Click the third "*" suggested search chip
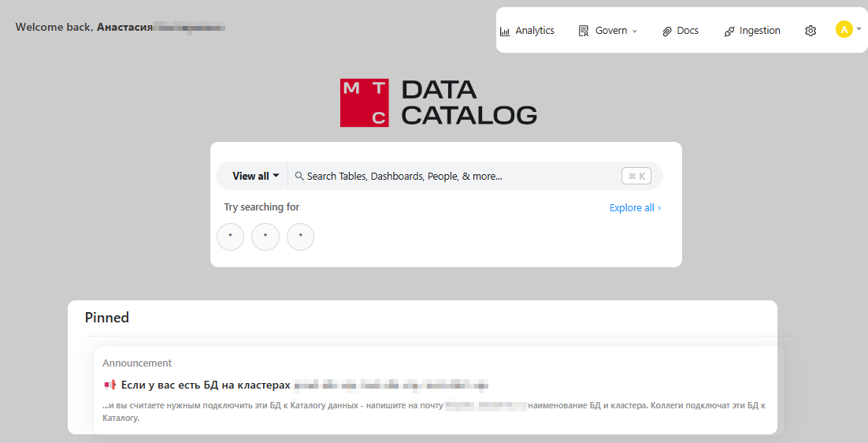This screenshot has height=443, width=868. (300, 236)
